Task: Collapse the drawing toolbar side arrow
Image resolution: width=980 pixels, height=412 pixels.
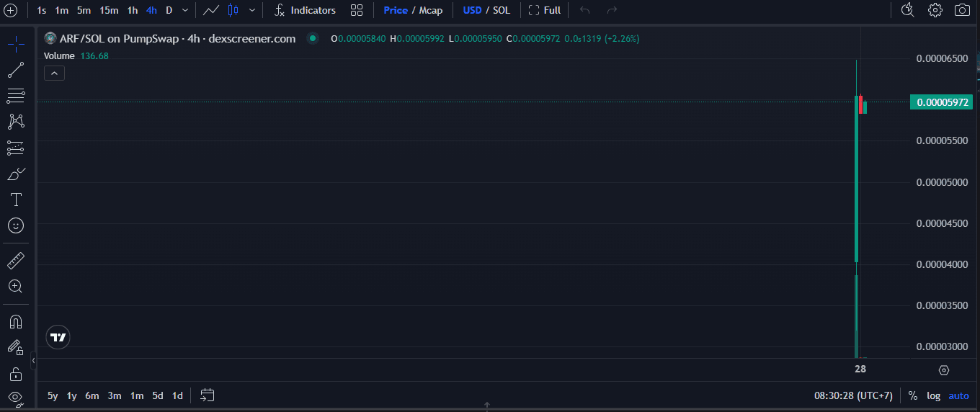Action: click(33, 360)
